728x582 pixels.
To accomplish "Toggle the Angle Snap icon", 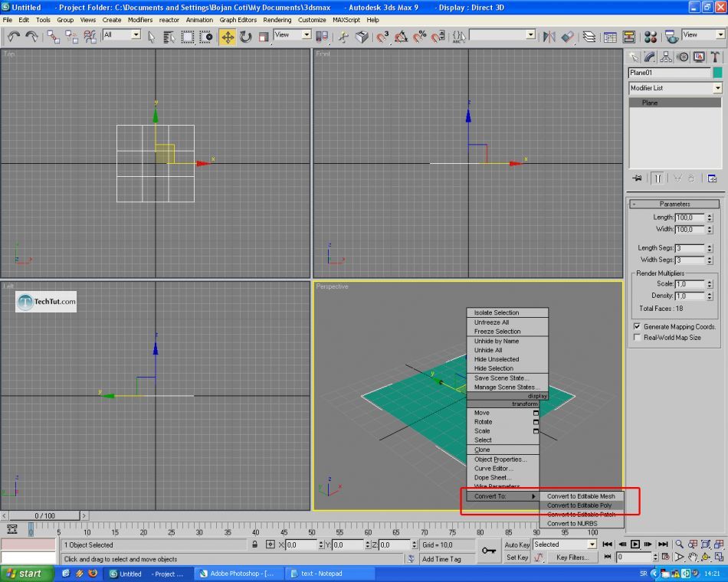I will click(x=401, y=37).
